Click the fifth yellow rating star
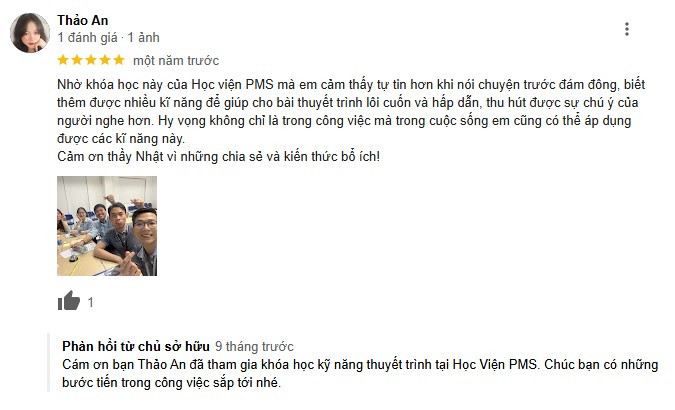The width and height of the screenshot is (675, 410). tap(119, 60)
